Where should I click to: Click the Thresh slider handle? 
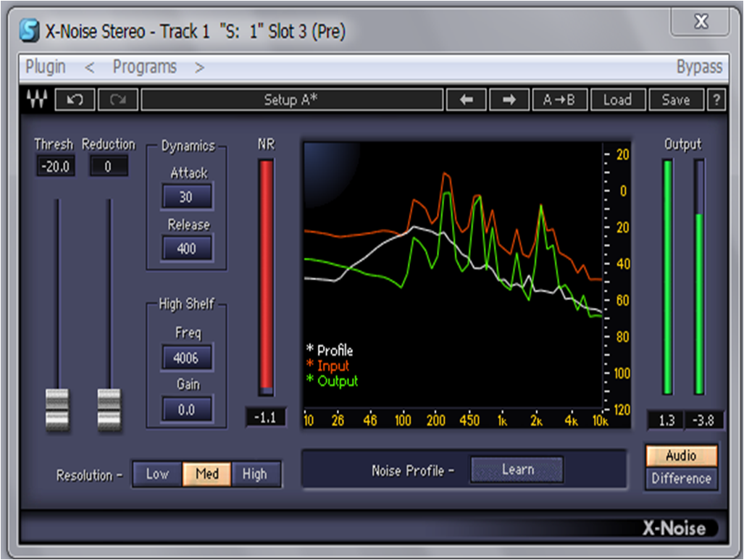coord(57,409)
